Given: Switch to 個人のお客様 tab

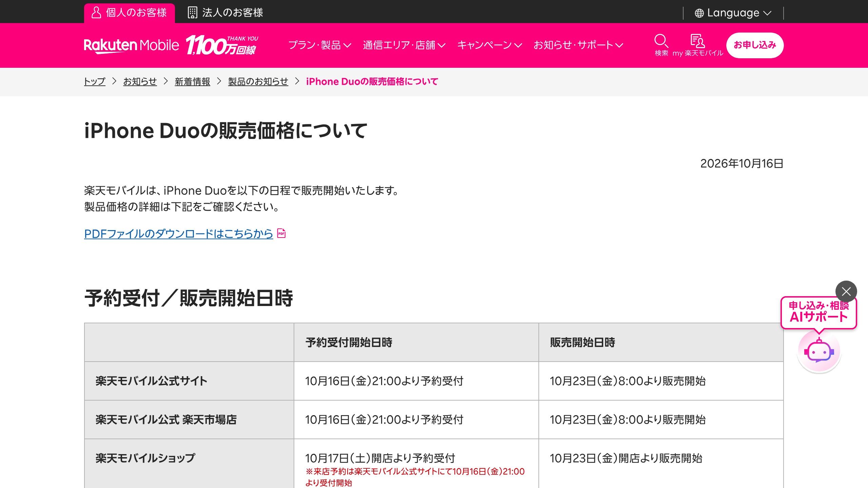Looking at the screenshot, I should (130, 13).
